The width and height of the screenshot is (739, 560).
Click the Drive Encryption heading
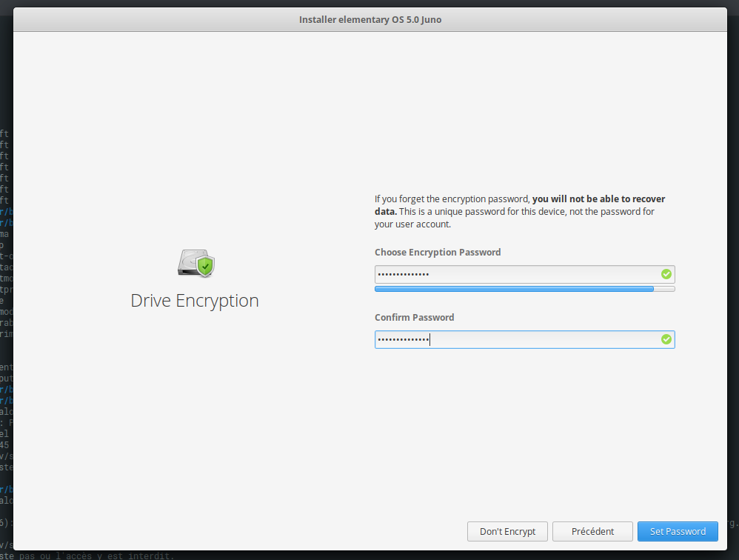coord(195,301)
